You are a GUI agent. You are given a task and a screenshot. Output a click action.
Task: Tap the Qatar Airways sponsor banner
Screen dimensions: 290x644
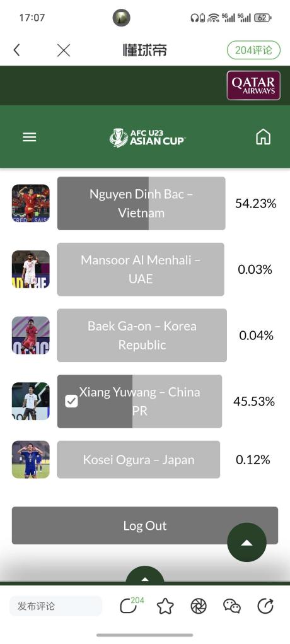pyautogui.click(x=253, y=85)
